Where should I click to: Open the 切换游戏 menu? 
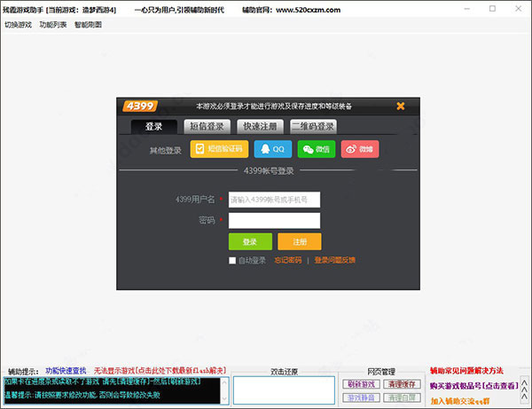click(18, 25)
